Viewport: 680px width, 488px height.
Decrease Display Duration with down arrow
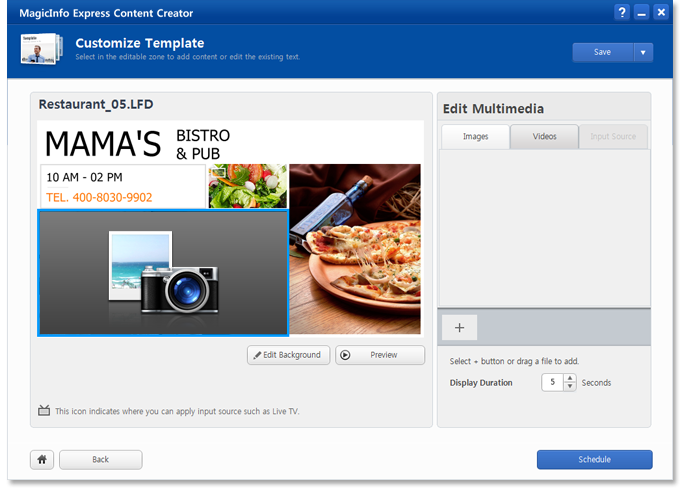(570, 387)
